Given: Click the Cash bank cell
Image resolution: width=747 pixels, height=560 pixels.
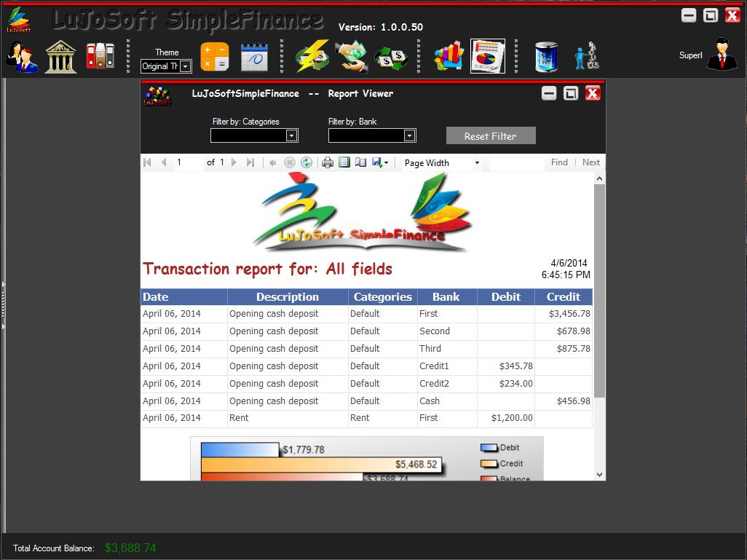Looking at the screenshot, I should click(x=447, y=401).
